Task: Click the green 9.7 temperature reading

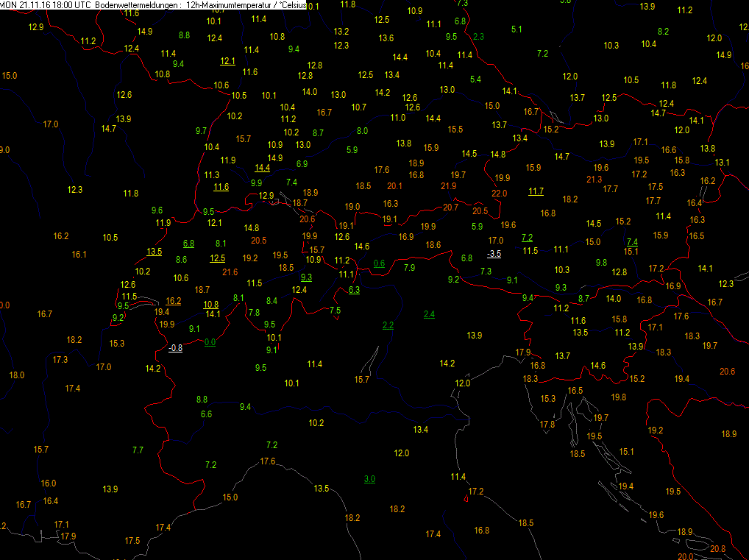Action: (x=201, y=131)
